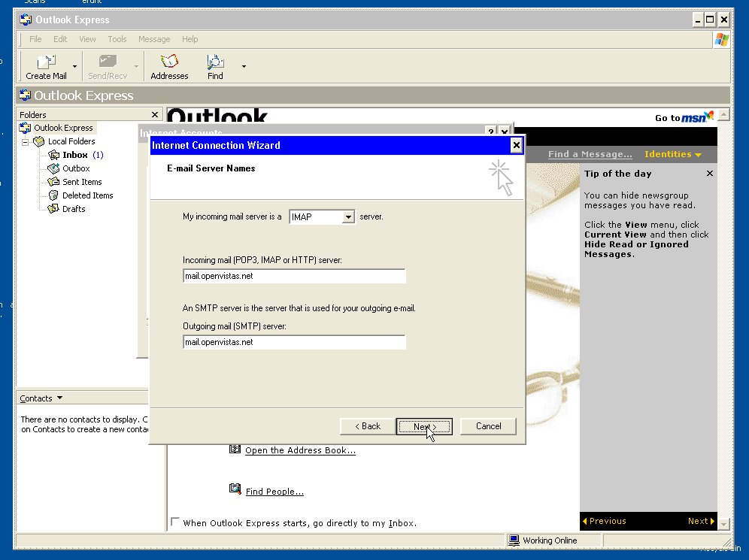Image resolution: width=749 pixels, height=560 pixels.
Task: Click the Drafts folder icon
Action: (53, 209)
